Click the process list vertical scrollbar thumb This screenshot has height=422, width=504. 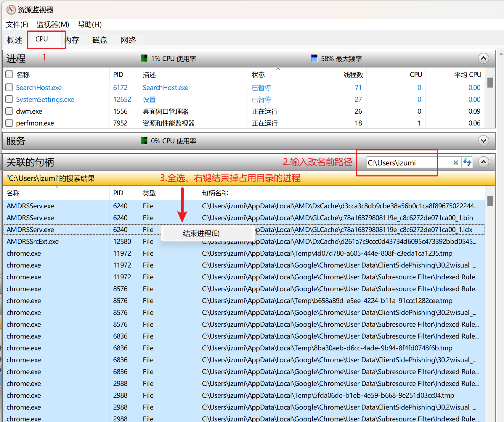490,83
